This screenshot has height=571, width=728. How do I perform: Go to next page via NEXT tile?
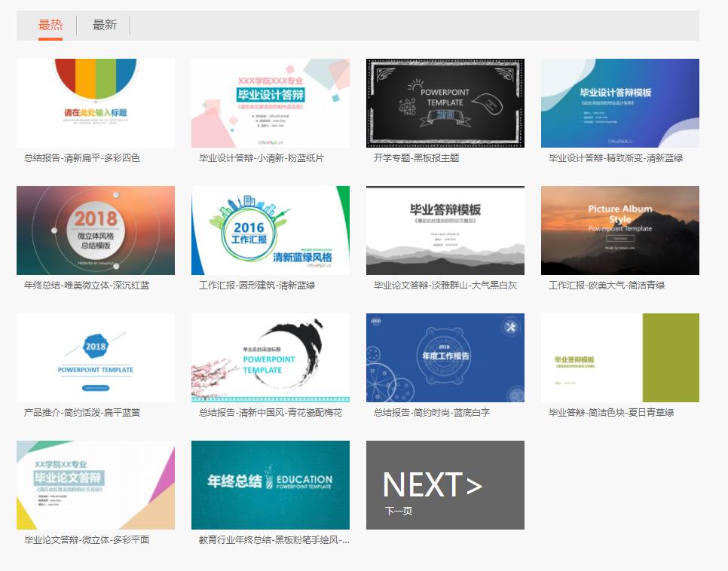point(445,484)
